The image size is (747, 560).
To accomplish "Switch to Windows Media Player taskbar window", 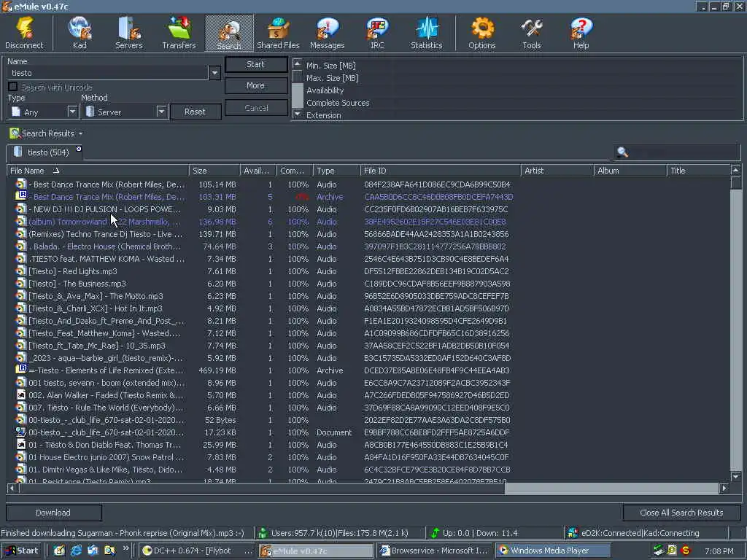I will (x=553, y=551).
